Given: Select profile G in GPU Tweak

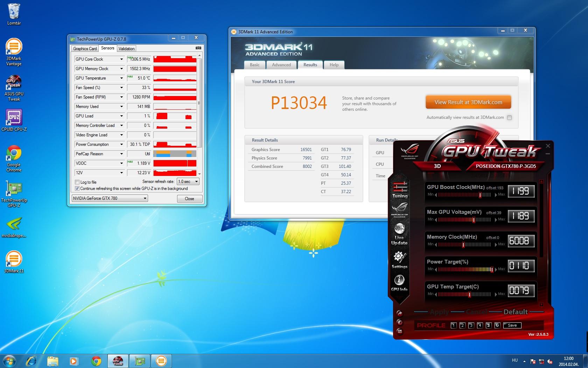Looking at the screenshot, I should click(x=497, y=325).
